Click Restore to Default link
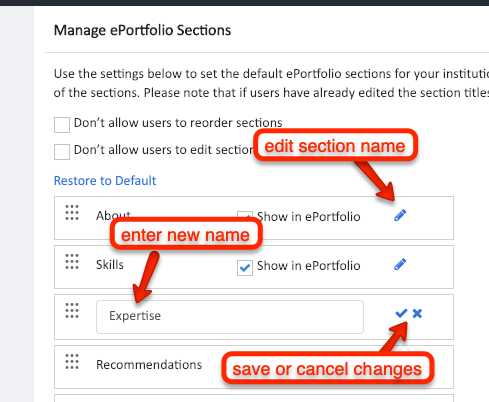Image resolution: width=489 pixels, height=402 pixels. (105, 181)
